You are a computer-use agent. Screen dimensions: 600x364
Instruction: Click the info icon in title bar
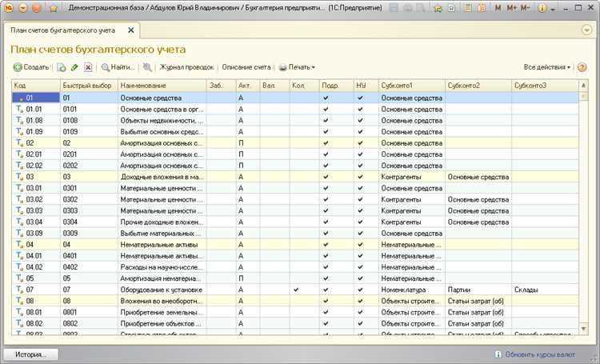(x=542, y=8)
